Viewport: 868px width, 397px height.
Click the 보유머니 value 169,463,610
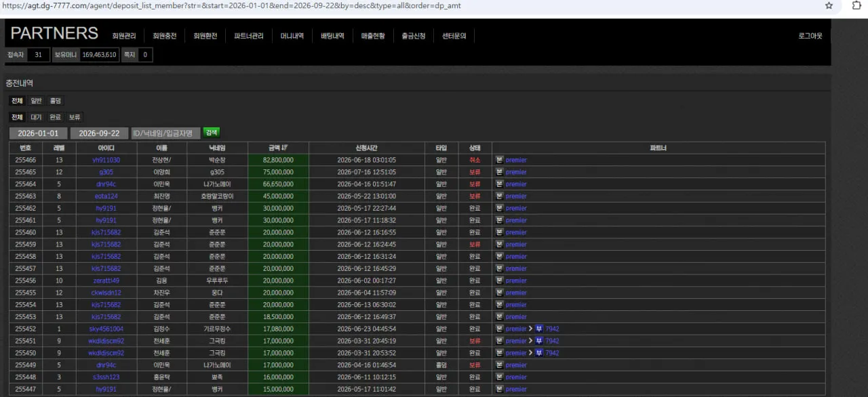pyautogui.click(x=99, y=55)
